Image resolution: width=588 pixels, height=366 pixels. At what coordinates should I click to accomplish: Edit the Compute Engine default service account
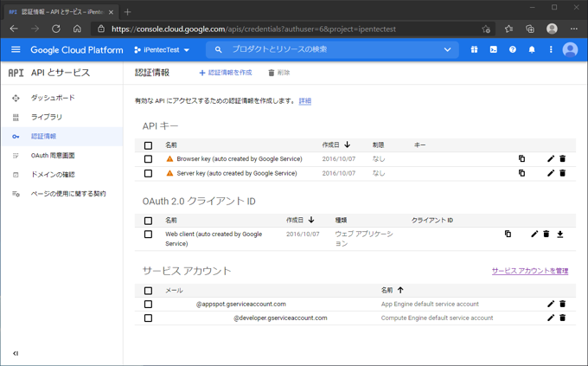[x=551, y=318]
